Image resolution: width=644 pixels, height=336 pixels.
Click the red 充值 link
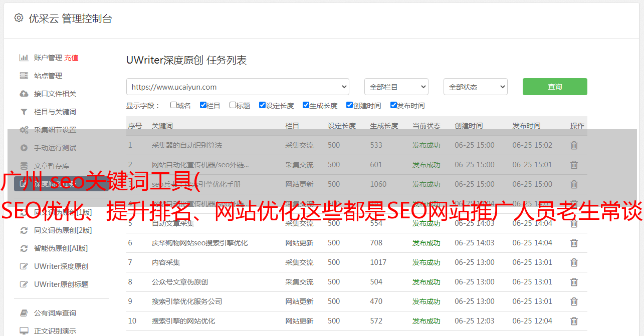71,58
